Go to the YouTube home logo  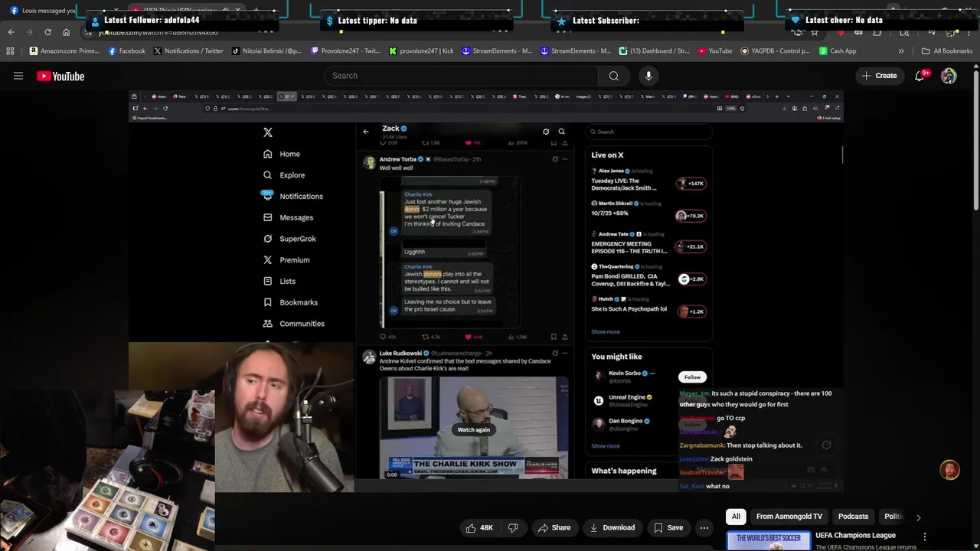coord(60,76)
